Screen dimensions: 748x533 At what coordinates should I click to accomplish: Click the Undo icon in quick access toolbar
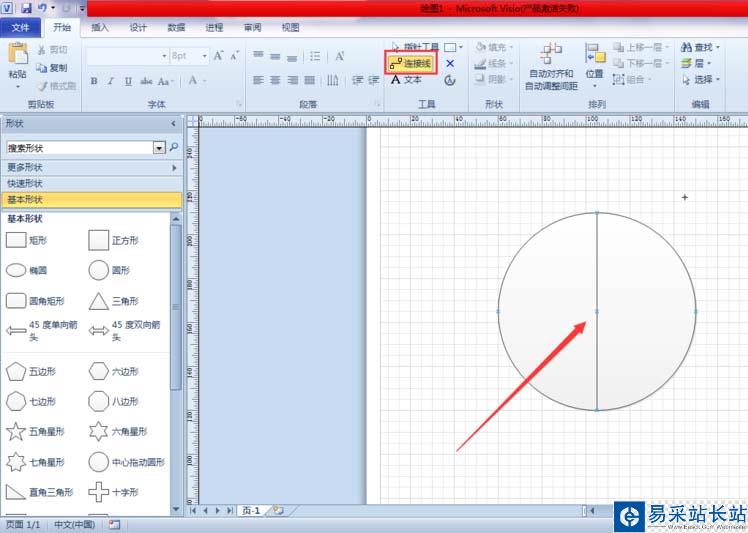click(x=42, y=8)
